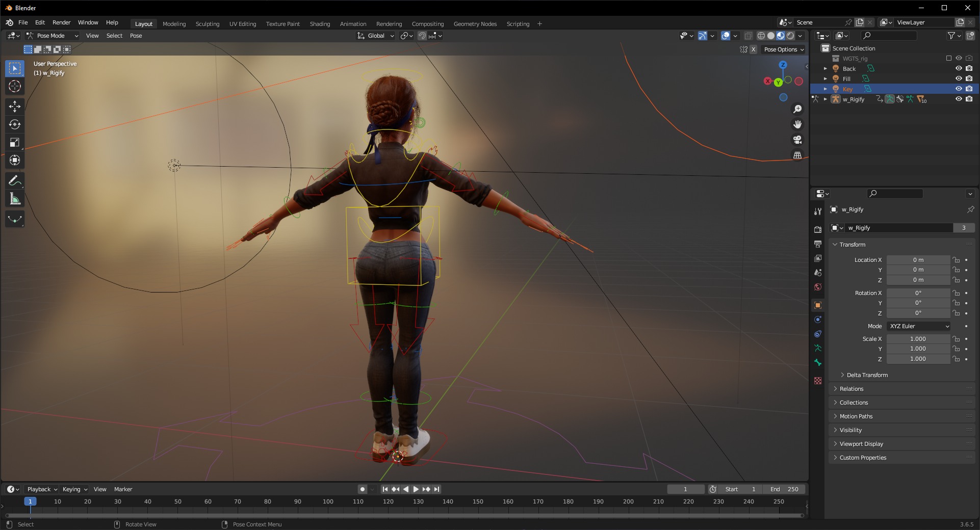
Task: Open timeline Marker menu
Action: coord(123,489)
